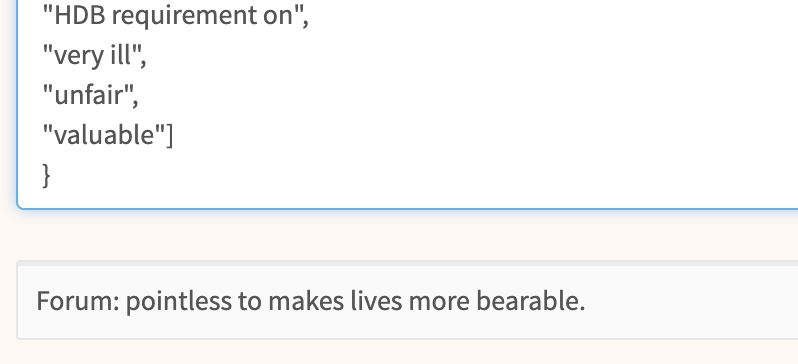This screenshot has width=798, height=364.
Task: Click the word "valuable" in the JSON text
Action: (x=104, y=135)
